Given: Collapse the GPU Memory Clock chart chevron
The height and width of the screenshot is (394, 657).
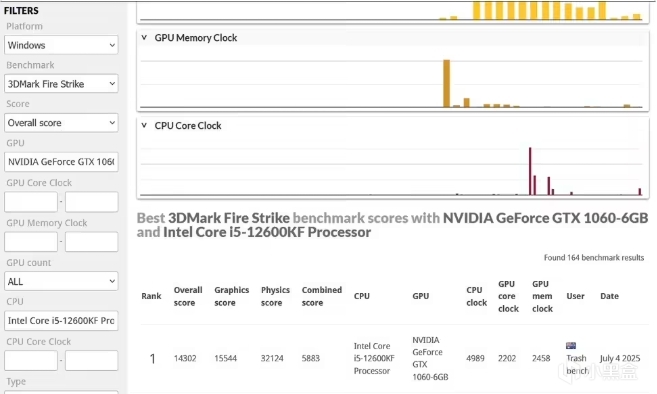Looking at the screenshot, I should coord(144,38).
